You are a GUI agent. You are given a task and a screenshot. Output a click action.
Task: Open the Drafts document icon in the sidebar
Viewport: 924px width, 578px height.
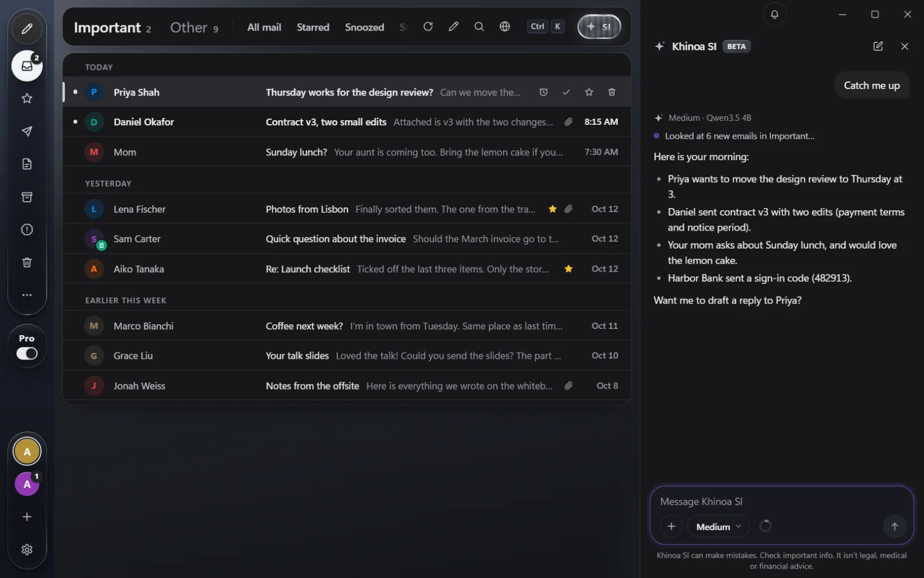coord(27,164)
